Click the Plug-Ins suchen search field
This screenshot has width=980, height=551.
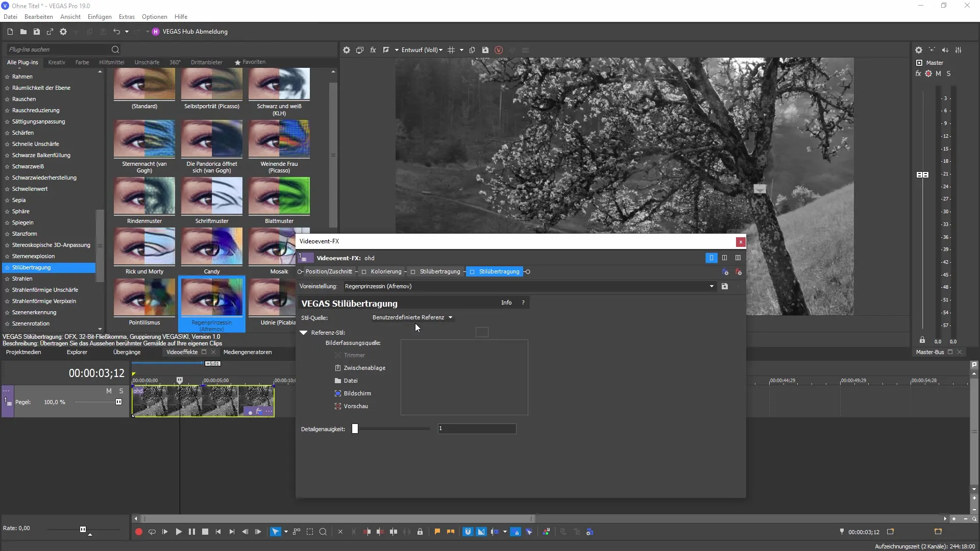tap(59, 49)
